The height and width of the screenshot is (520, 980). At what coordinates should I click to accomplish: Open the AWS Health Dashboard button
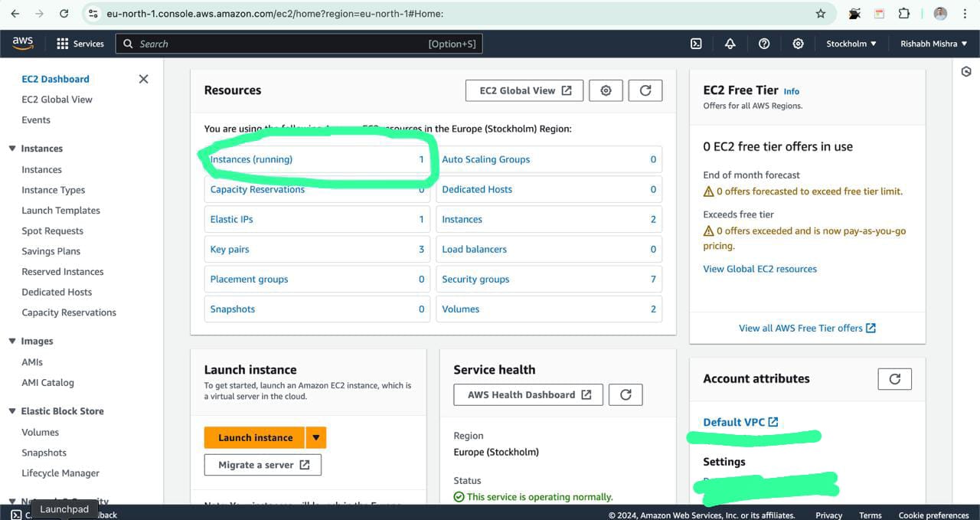[529, 394]
